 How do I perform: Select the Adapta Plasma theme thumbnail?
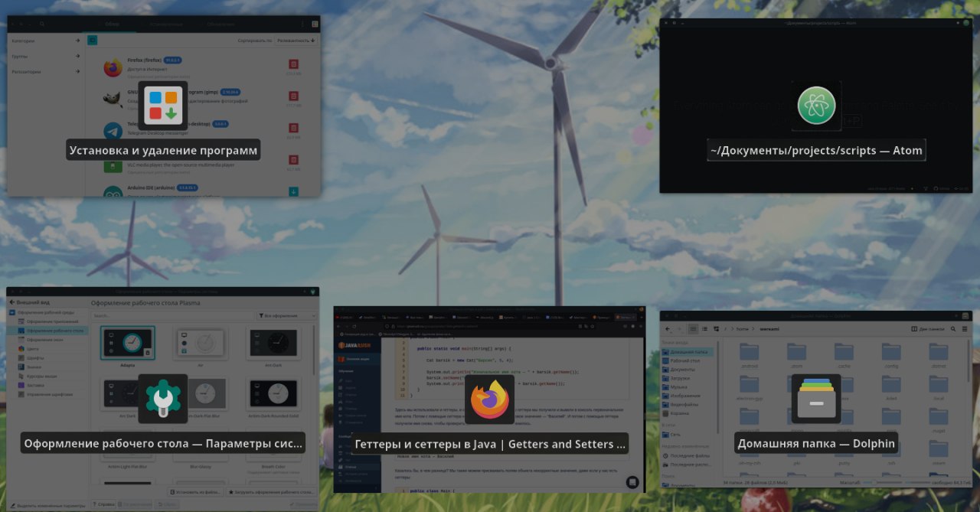[x=127, y=343]
